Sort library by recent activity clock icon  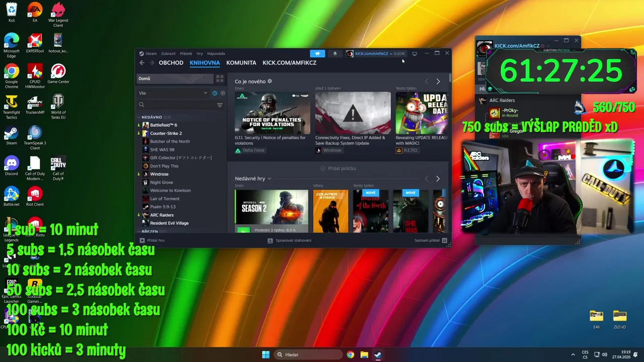tap(215, 93)
